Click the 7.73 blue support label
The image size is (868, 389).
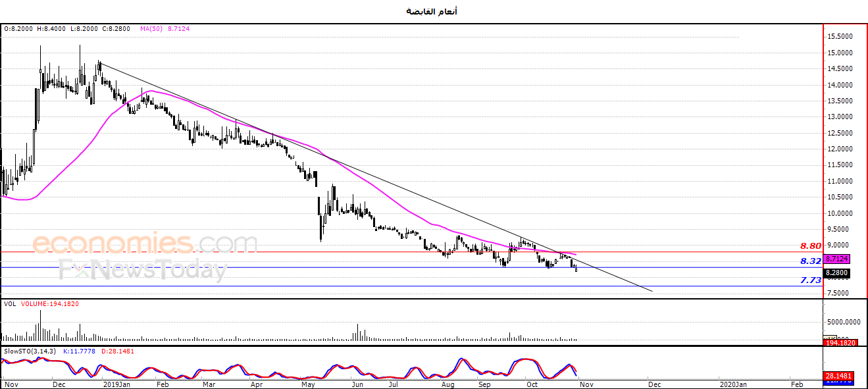[x=810, y=280]
